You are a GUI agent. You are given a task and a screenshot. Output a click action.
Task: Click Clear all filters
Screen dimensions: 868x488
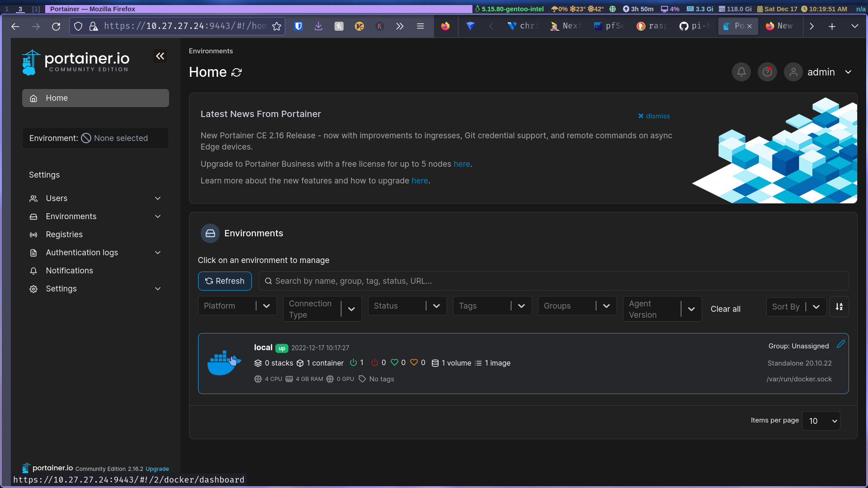[x=725, y=309]
